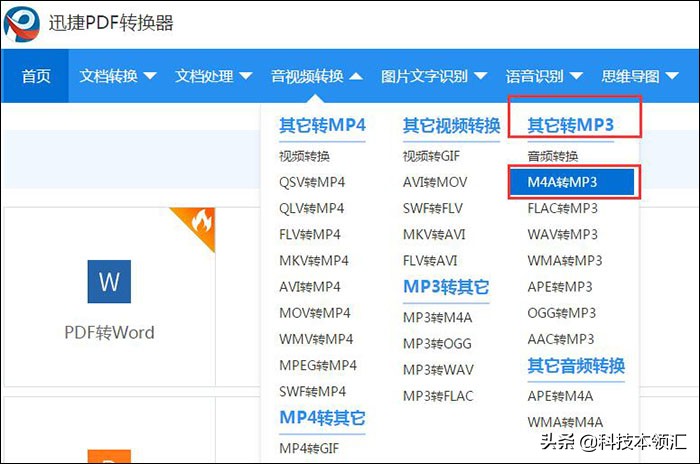Expand the 文档转换 dropdown arrow
This screenshot has width=700, height=464.
(150, 76)
